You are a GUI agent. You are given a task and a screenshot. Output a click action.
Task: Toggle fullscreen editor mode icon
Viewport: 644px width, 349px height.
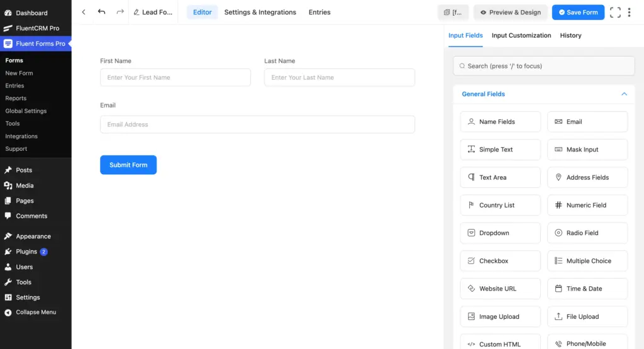[615, 13]
